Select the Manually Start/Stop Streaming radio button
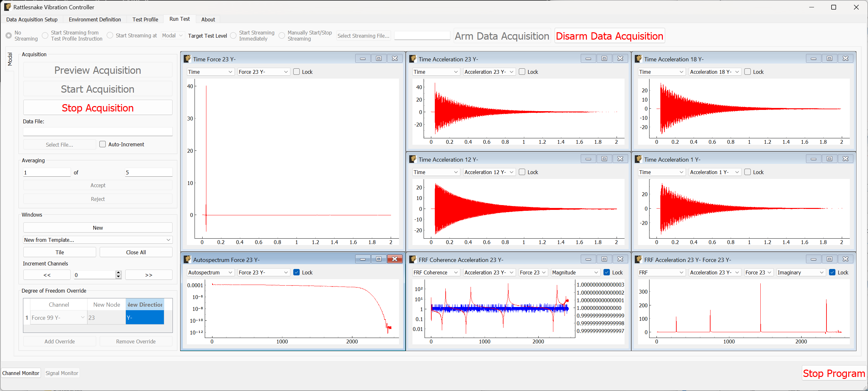The height and width of the screenshot is (391, 868). (282, 35)
